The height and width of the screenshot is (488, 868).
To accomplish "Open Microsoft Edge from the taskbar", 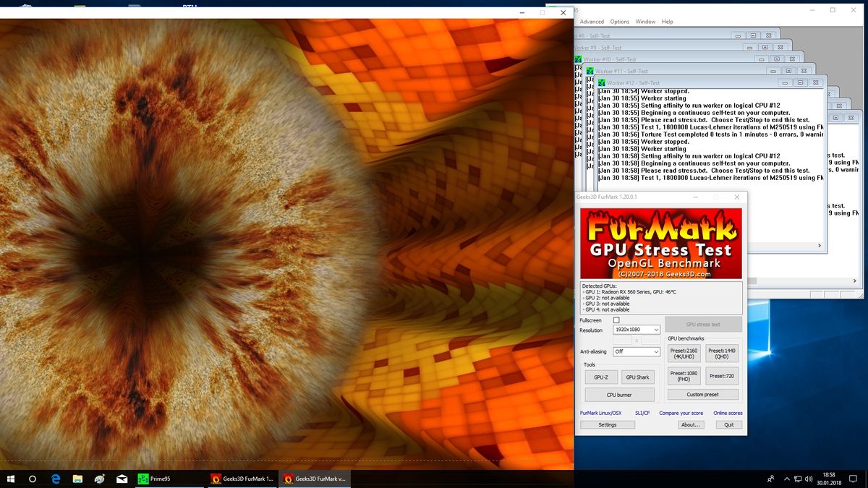I will (x=55, y=479).
